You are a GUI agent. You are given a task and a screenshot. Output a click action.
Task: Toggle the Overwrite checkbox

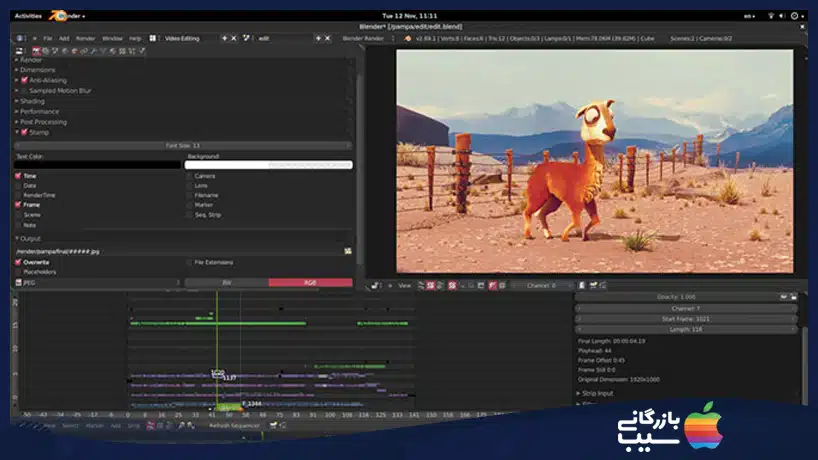tap(18, 262)
